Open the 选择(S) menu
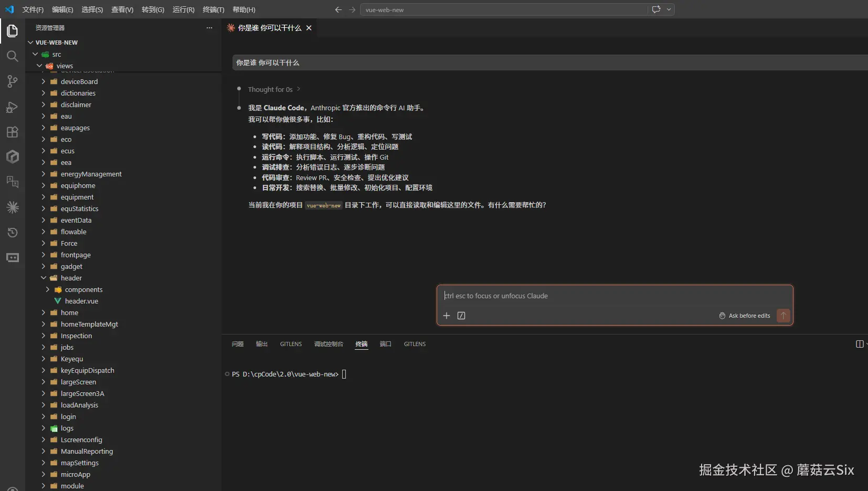Viewport: 868px width, 491px height. pos(92,9)
